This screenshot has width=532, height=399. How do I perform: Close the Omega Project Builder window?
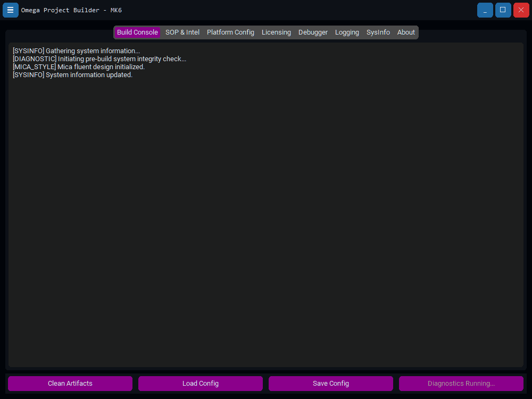click(521, 10)
